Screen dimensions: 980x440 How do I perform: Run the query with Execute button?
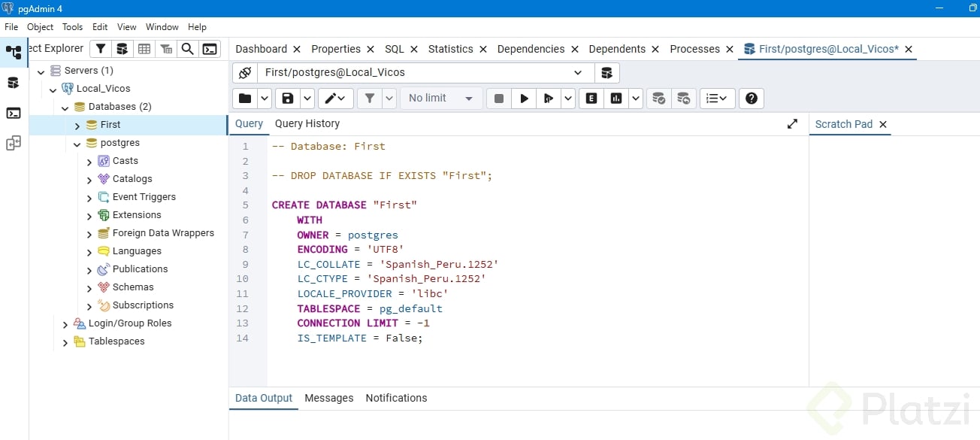(x=524, y=99)
